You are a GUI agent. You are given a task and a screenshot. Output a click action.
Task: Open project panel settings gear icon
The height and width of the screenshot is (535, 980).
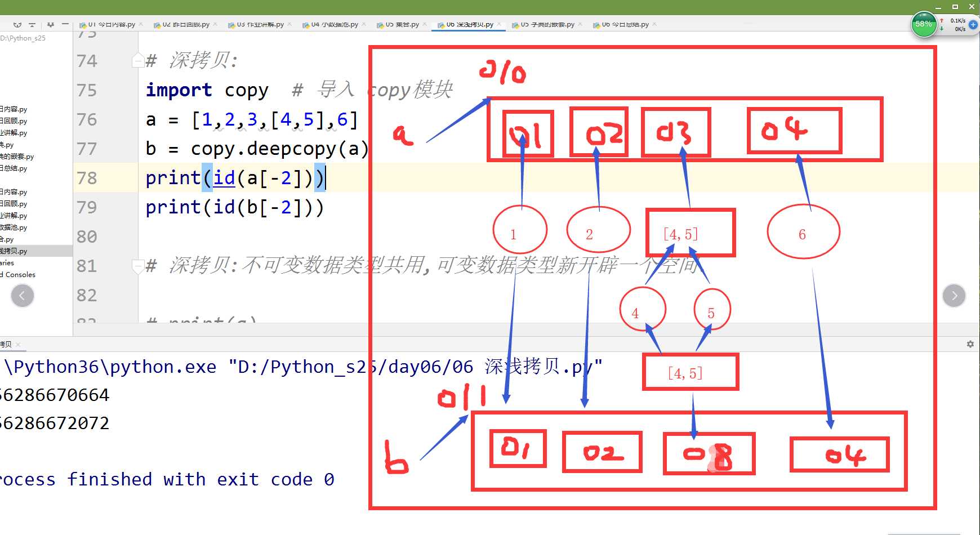click(51, 24)
